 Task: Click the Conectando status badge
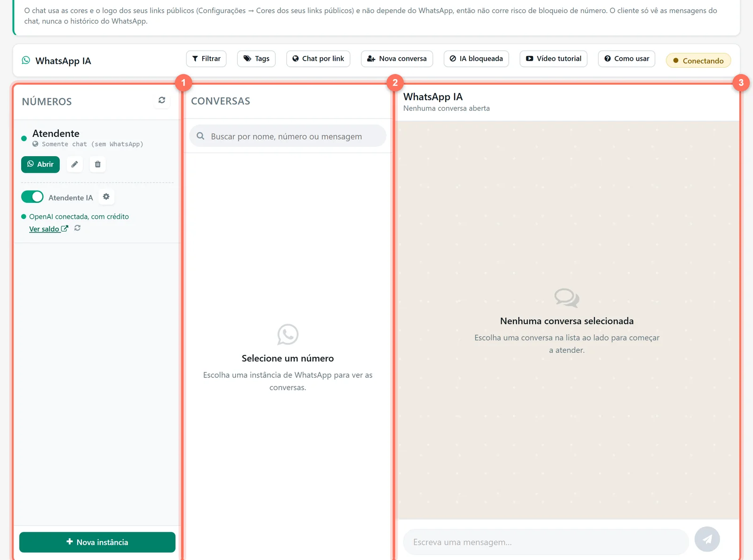tap(698, 61)
